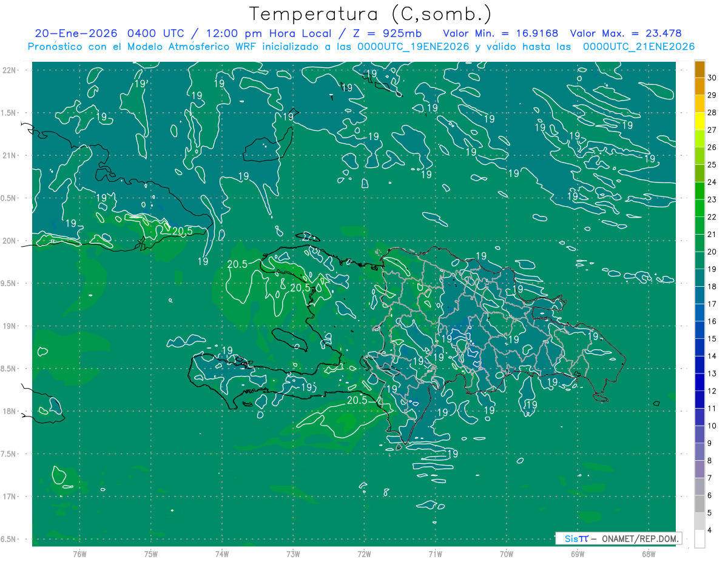Click the color scale label '26'
This screenshot has height=562, width=728.
(x=712, y=147)
